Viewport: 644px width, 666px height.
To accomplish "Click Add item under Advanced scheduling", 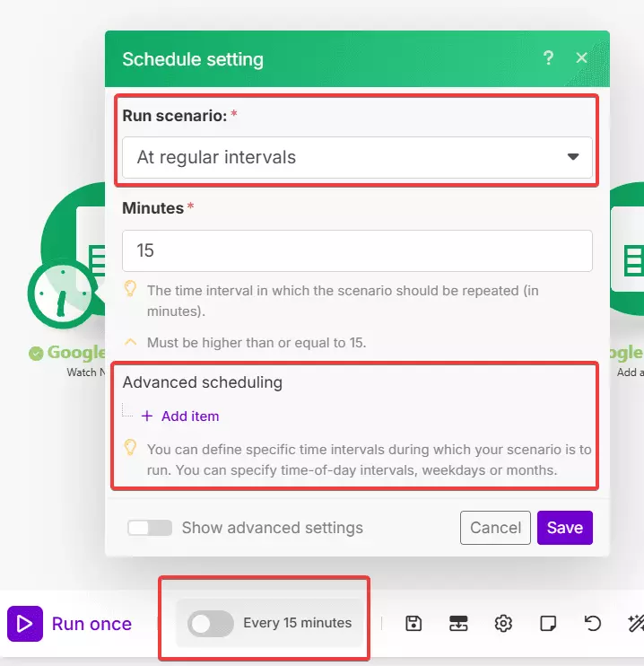I will tap(180, 416).
